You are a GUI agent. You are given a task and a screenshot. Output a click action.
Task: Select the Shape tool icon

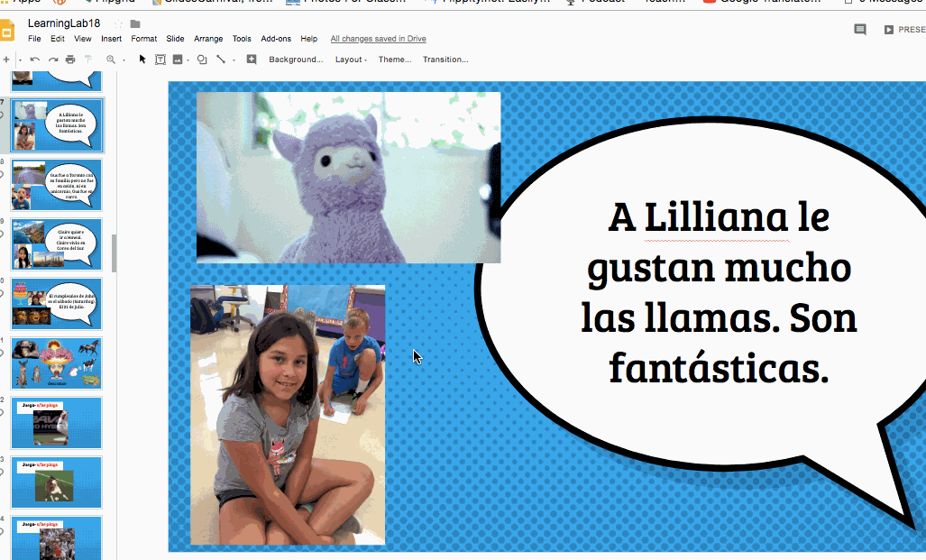[201, 60]
